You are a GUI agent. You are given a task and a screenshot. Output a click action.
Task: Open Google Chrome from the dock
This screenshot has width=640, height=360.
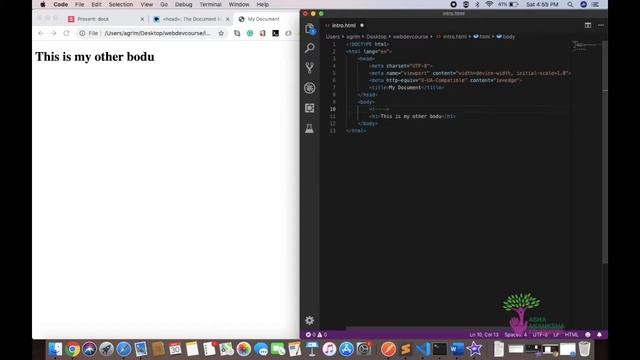click(72, 349)
